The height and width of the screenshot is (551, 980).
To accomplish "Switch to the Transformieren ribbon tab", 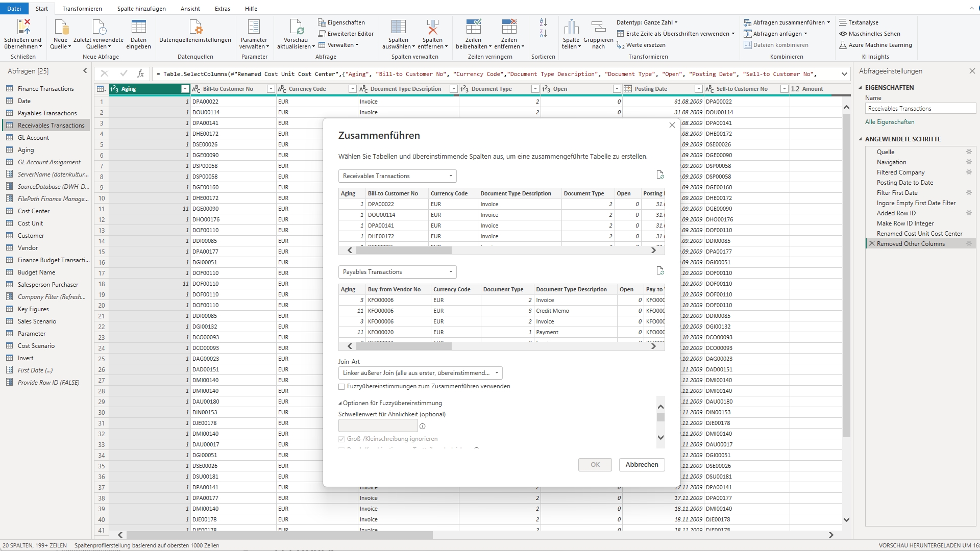I will [x=82, y=9].
